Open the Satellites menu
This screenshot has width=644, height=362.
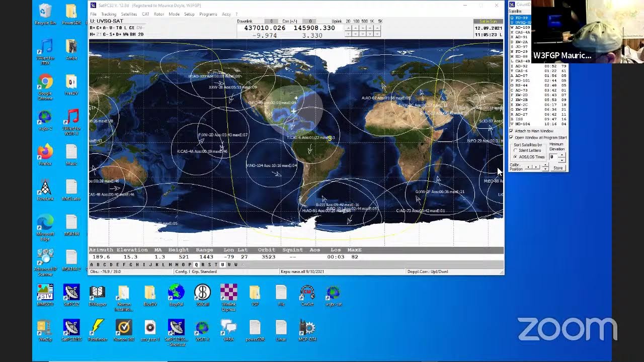(129, 14)
